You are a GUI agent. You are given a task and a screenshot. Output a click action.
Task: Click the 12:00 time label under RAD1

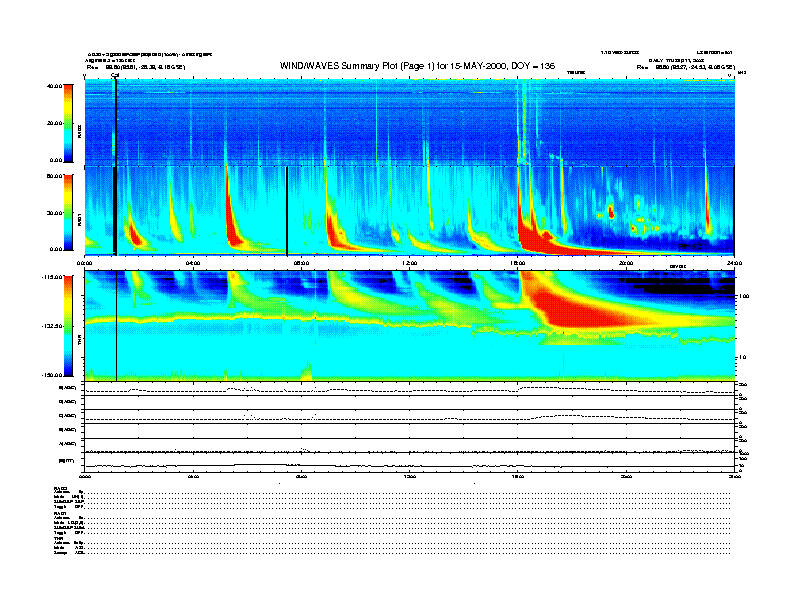[409, 263]
